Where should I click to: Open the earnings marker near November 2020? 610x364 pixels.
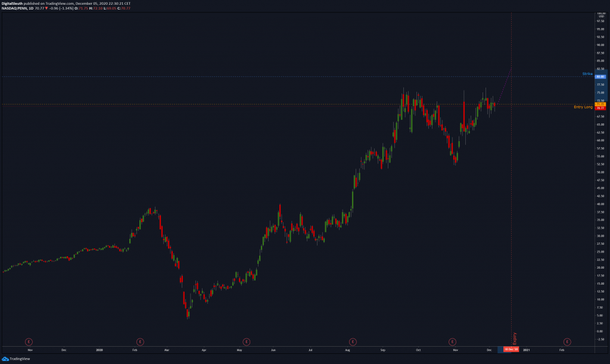tap(452, 341)
